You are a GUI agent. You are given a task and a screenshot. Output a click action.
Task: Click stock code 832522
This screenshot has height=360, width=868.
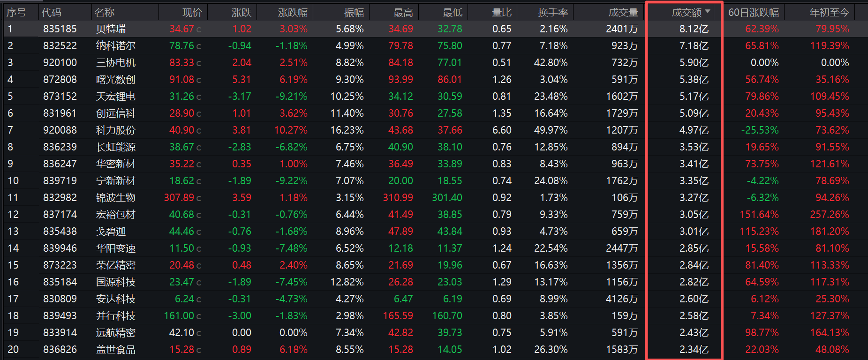click(x=60, y=46)
